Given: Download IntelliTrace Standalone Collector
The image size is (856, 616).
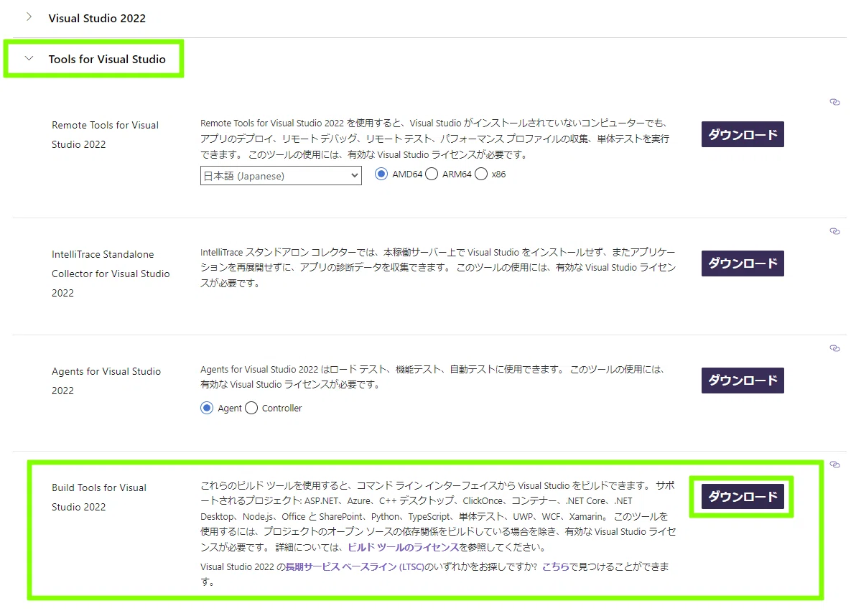Looking at the screenshot, I should (x=743, y=263).
